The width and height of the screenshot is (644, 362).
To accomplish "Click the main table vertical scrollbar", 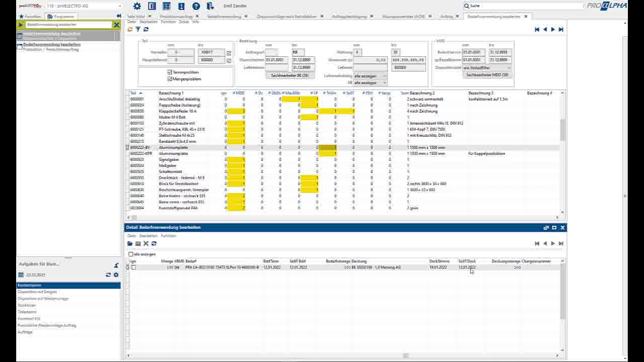I will (562, 131).
